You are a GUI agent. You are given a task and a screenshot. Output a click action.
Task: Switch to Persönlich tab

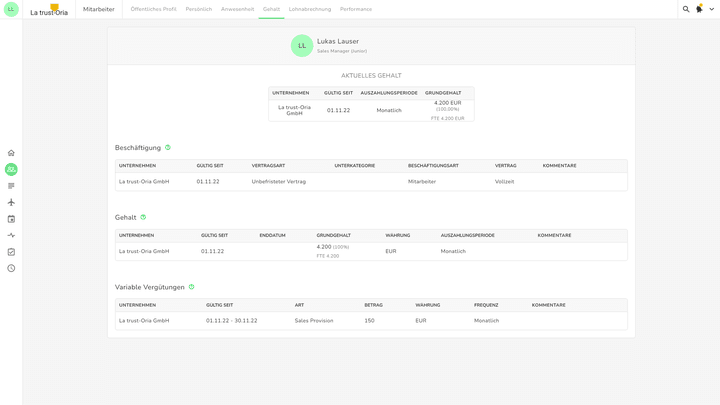[x=199, y=9]
